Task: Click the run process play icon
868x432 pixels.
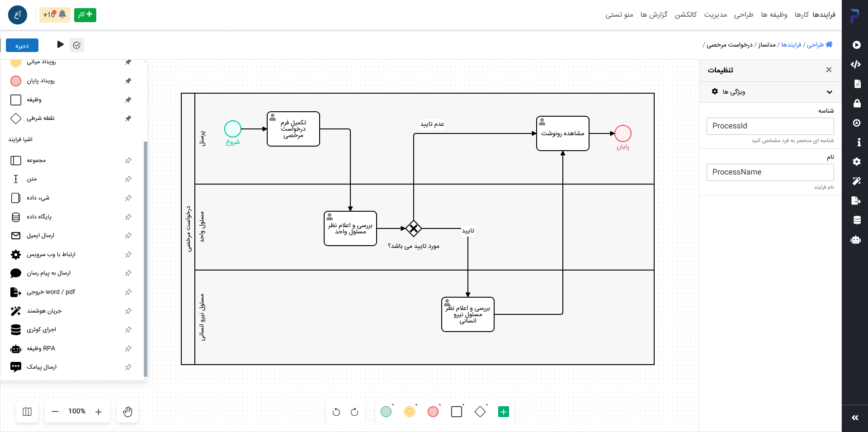Action: (x=60, y=44)
